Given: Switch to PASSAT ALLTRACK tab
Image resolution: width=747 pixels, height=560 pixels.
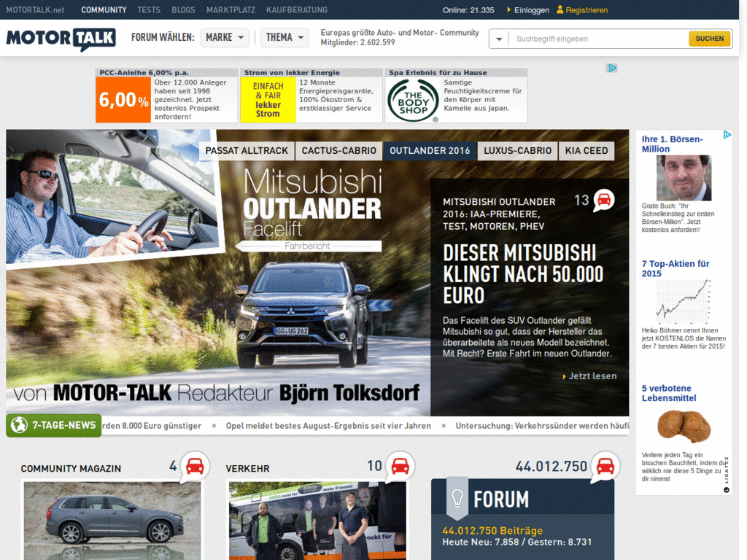Looking at the screenshot, I should [x=247, y=150].
